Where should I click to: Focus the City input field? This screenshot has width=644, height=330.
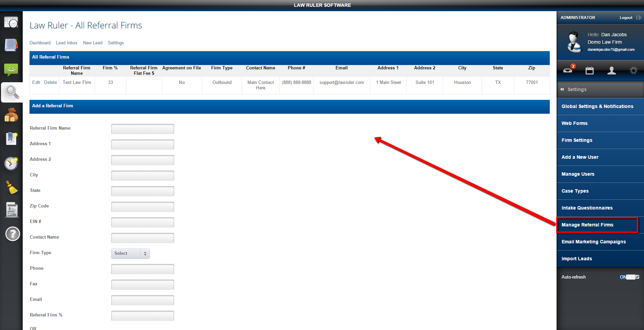coord(143,176)
